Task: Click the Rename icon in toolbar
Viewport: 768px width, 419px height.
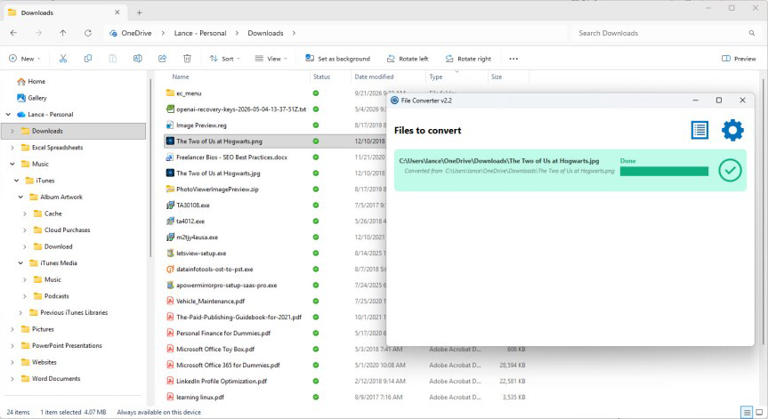Action: pos(138,58)
